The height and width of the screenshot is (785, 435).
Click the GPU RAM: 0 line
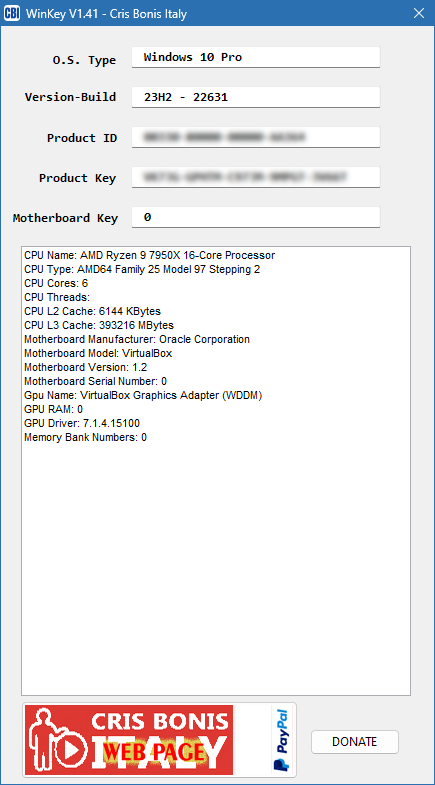tap(54, 410)
